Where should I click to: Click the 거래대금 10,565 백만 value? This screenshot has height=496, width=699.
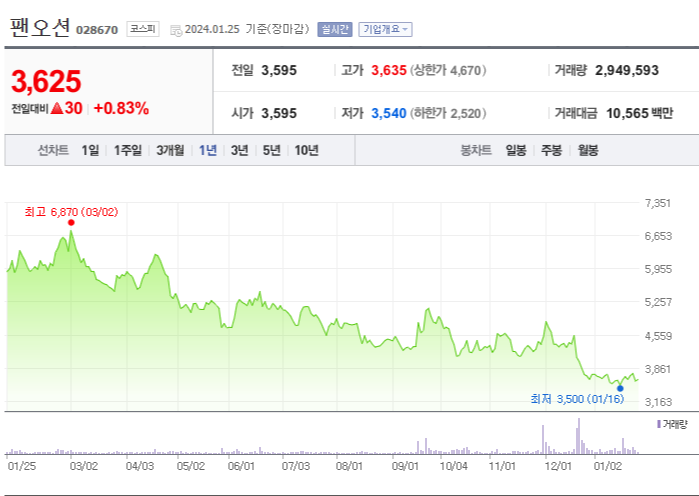(639, 113)
